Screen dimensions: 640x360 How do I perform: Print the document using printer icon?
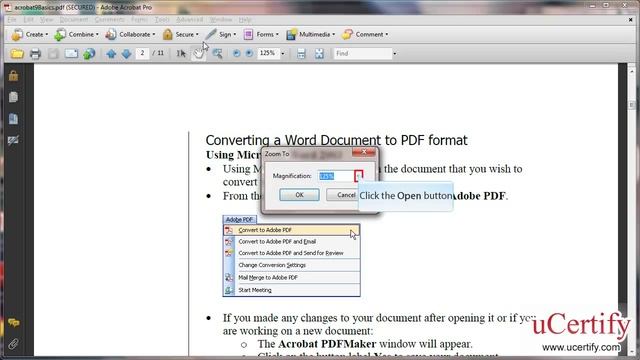coord(35,53)
